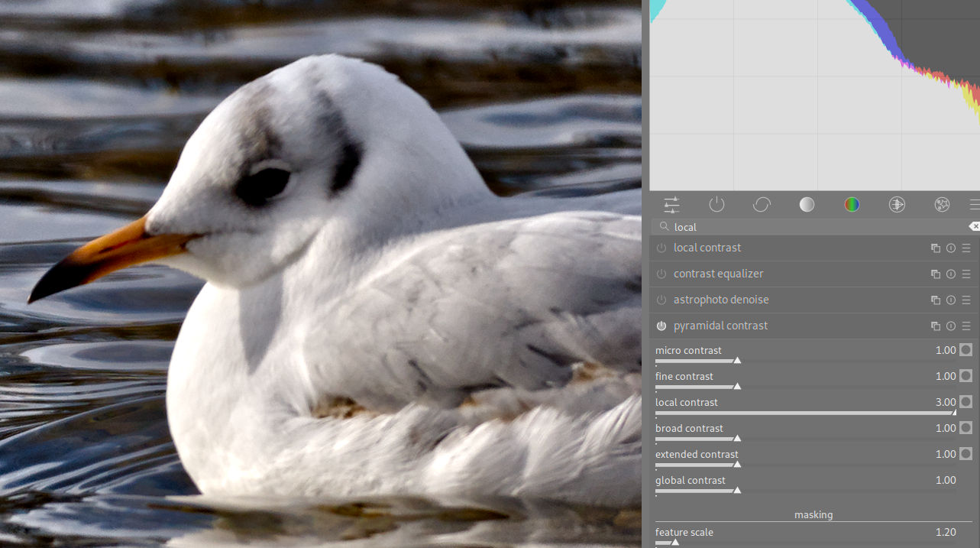
Task: Select the effects group star icon
Action: [942, 205]
